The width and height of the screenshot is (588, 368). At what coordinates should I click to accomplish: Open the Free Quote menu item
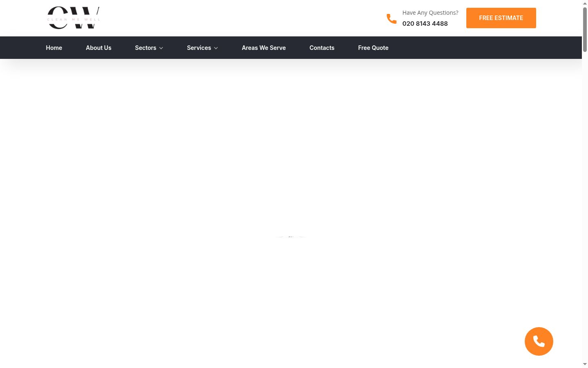coord(373,48)
